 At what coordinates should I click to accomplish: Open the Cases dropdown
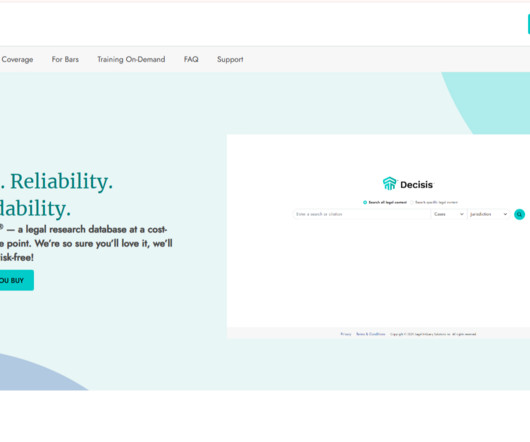pos(448,214)
